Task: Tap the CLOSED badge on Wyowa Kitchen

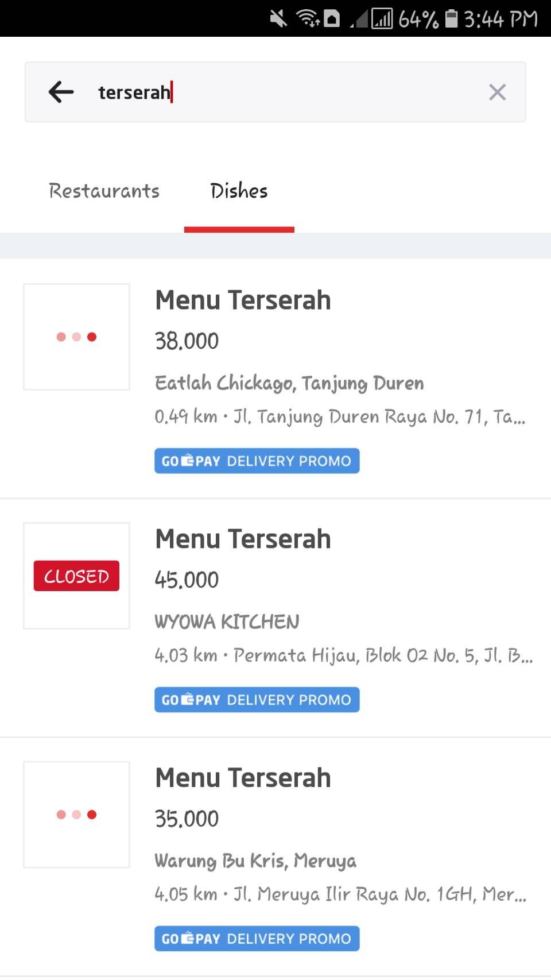Action: (x=76, y=576)
